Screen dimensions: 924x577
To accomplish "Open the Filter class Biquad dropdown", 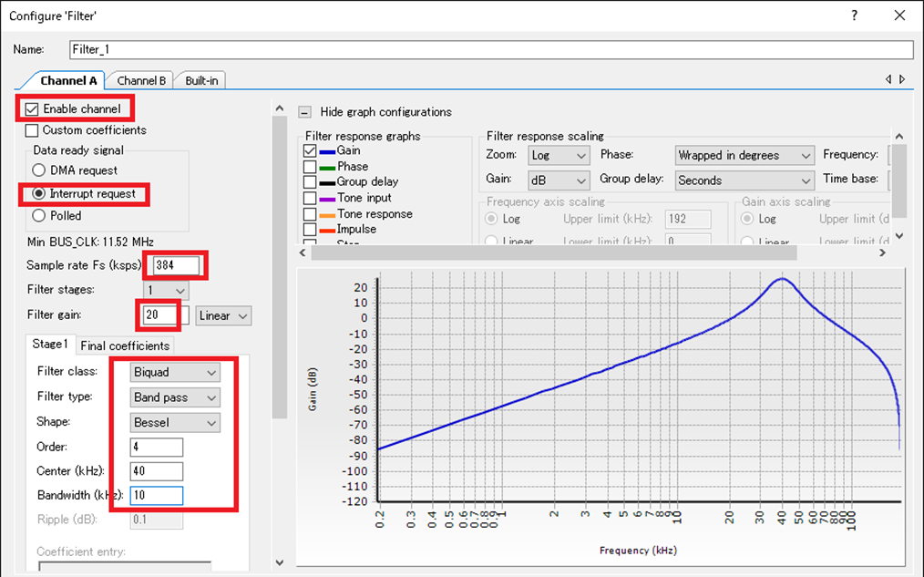I will pyautogui.click(x=175, y=373).
